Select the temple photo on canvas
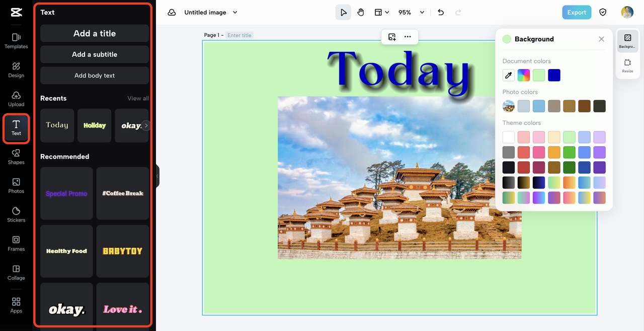644x331 pixels. (x=399, y=178)
